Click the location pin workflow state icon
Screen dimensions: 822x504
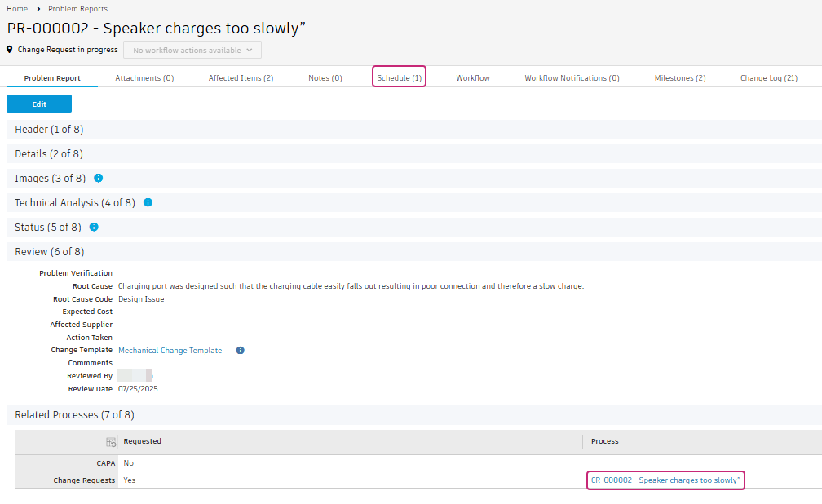tap(10, 50)
